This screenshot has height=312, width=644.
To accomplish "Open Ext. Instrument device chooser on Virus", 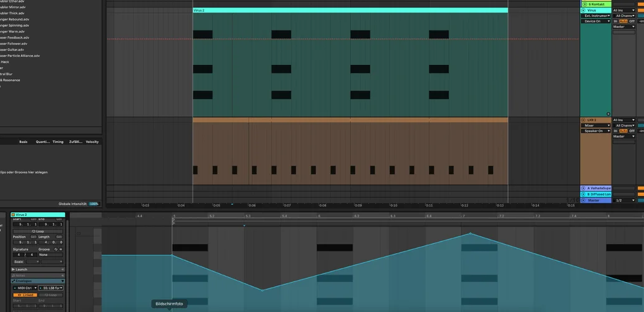I will (596, 16).
